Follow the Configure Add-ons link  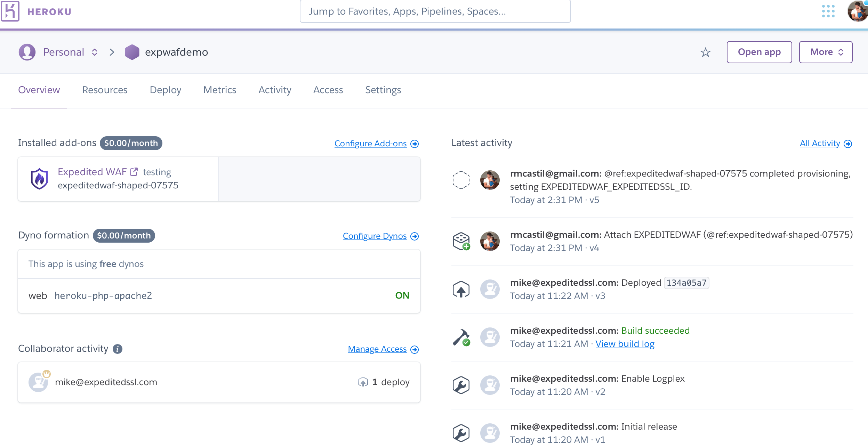coord(370,144)
